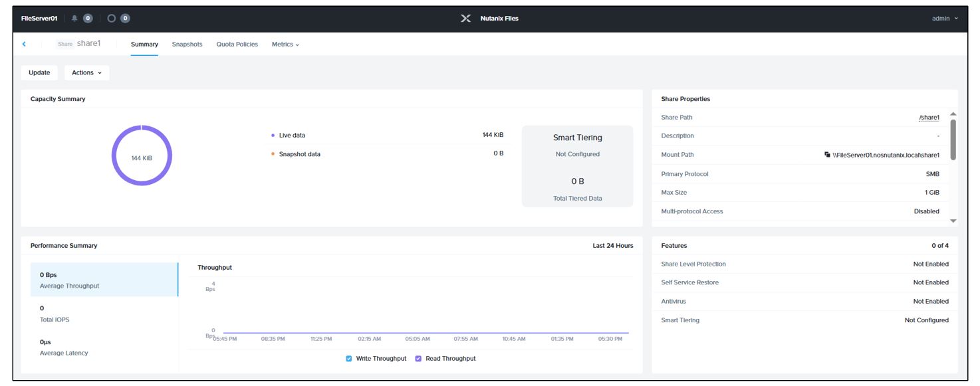Click the Self Service Restore row
This screenshot has width=980, height=386.
click(804, 283)
